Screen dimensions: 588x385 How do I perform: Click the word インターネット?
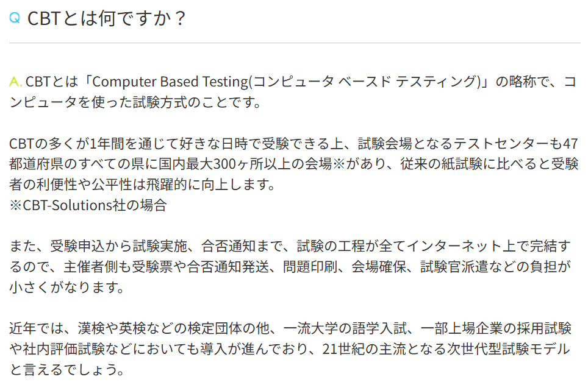pyautogui.click(x=454, y=246)
